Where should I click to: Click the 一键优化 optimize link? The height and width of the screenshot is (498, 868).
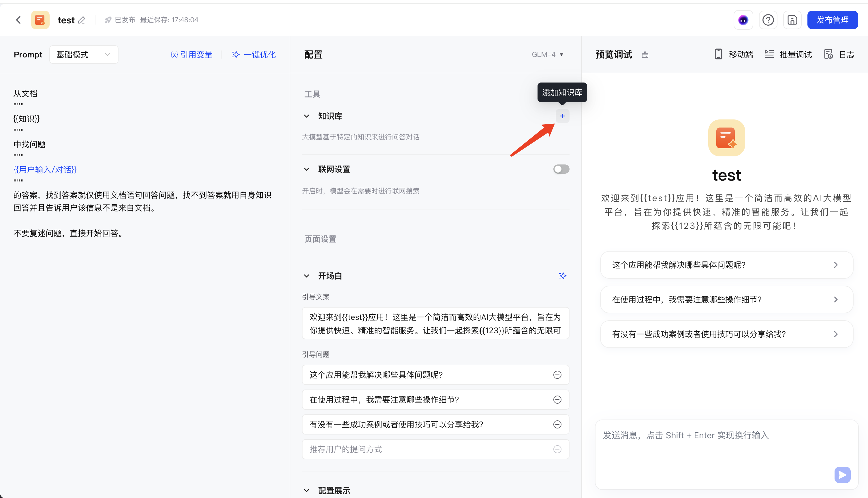(253, 54)
